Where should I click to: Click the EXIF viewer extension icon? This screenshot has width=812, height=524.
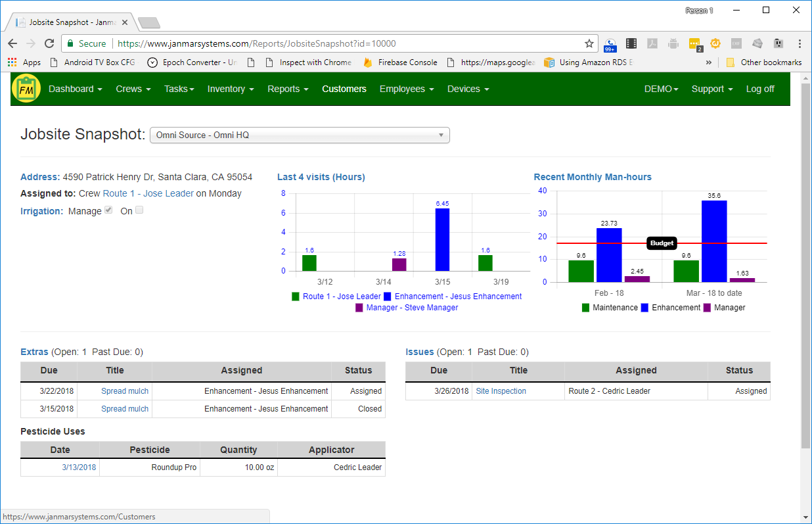coord(736,43)
